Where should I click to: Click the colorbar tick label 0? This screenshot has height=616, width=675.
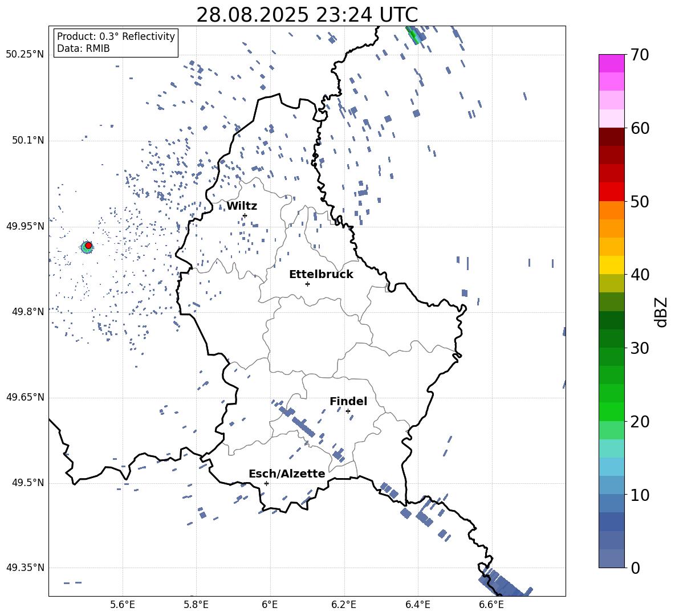636,568
